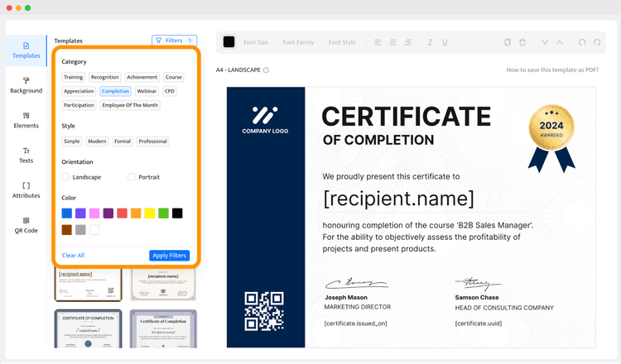Click the underline formatting icon
621x364 pixels.
pos(445,42)
